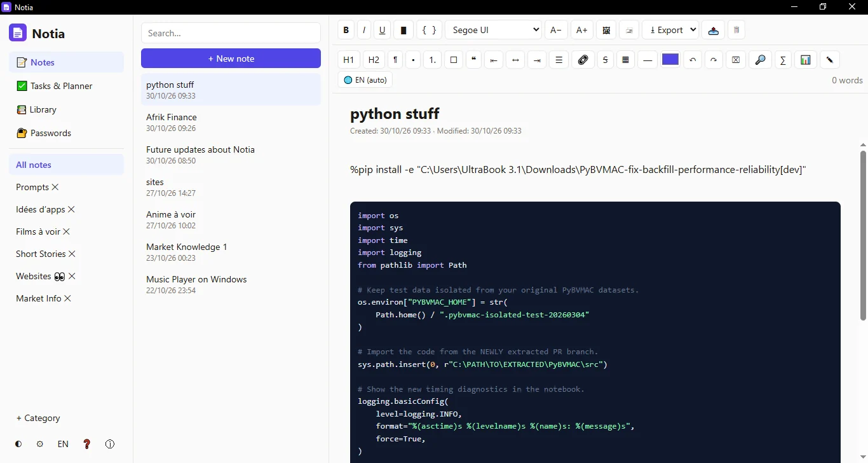Open the Segoe UI font dropdown
This screenshot has width=868, height=463.
(493, 30)
